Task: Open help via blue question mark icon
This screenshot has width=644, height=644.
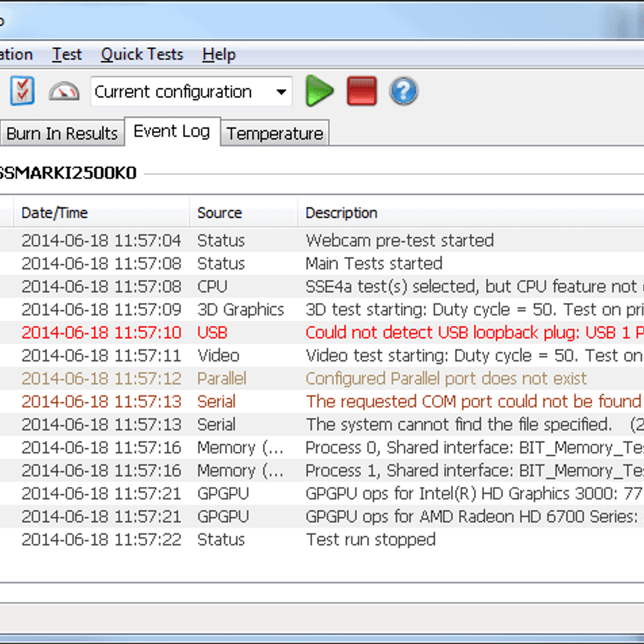Action: 404,91
